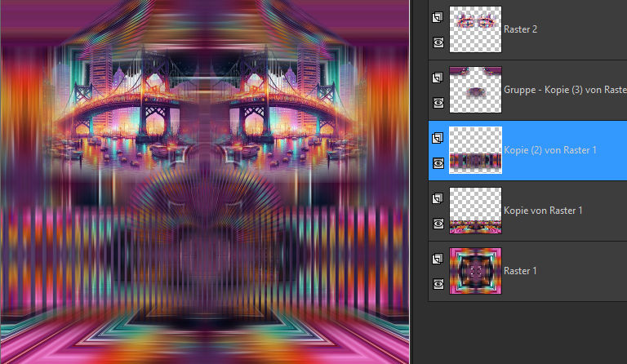
Task: Select the Raster 2 layer thumbnail
Action: (x=475, y=29)
